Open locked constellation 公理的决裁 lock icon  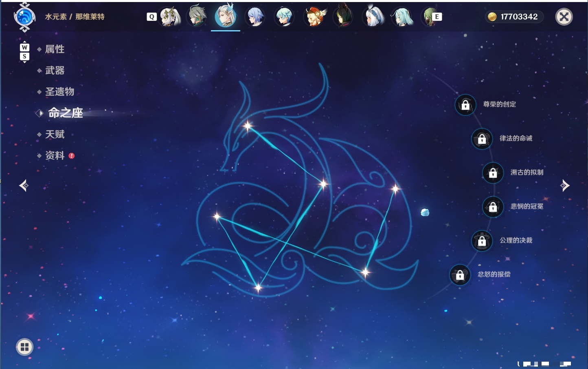[x=482, y=241]
